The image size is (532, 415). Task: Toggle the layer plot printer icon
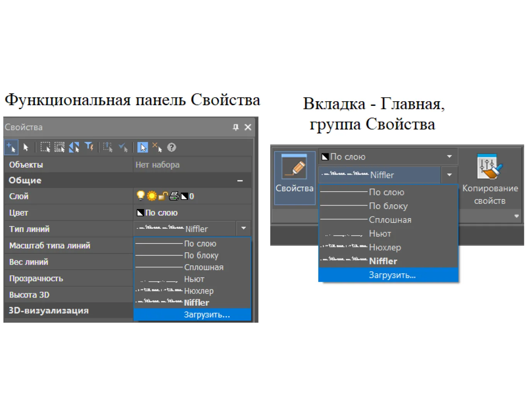click(x=174, y=196)
